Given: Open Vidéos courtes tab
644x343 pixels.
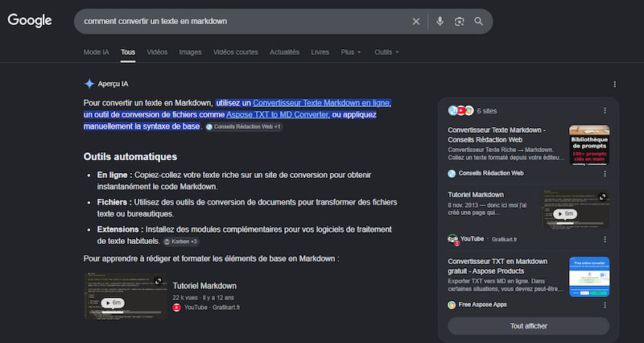Looking at the screenshot, I should point(235,52).
